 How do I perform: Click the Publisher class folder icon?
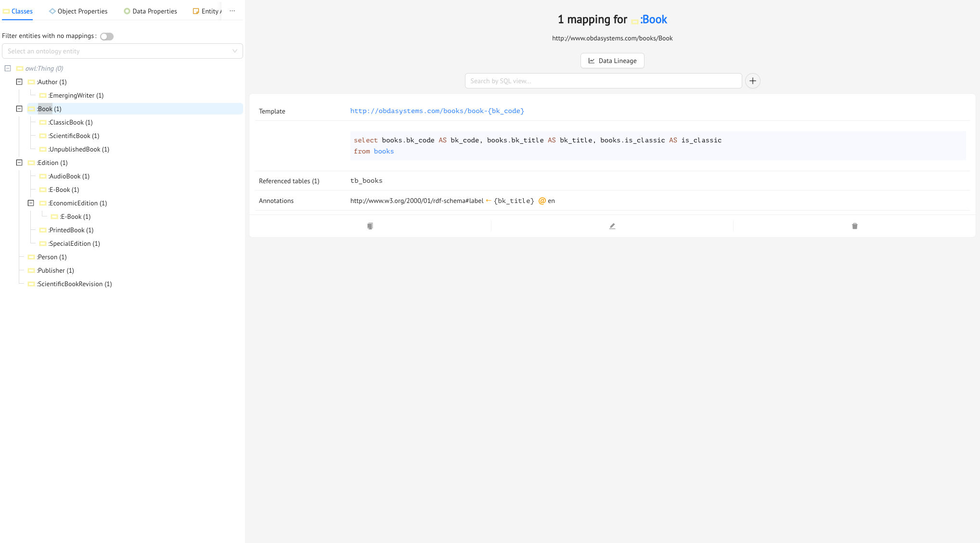click(x=31, y=271)
